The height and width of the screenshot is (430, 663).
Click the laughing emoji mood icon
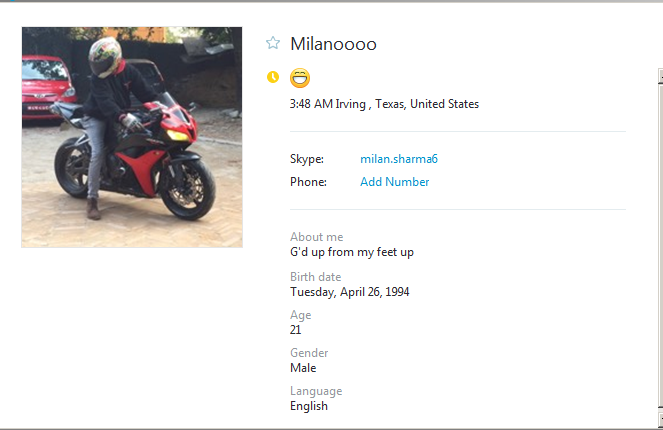300,77
